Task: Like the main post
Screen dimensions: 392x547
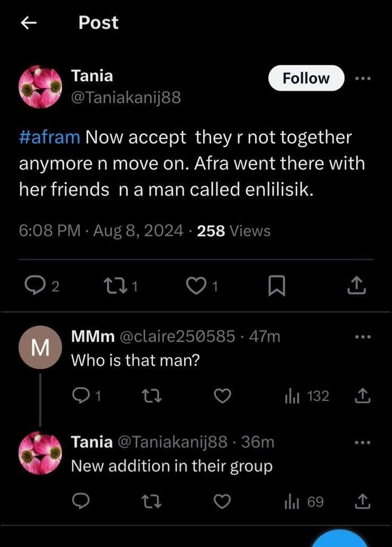Action: tap(195, 286)
